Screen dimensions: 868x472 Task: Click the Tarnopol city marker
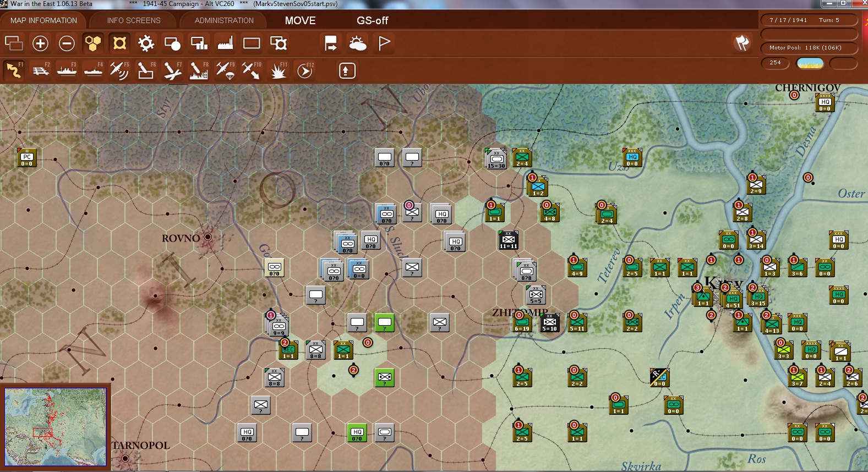125,458
